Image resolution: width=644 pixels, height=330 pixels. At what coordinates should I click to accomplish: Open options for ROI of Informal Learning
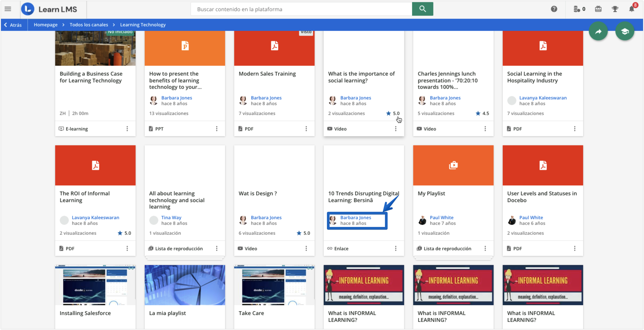[x=127, y=248]
